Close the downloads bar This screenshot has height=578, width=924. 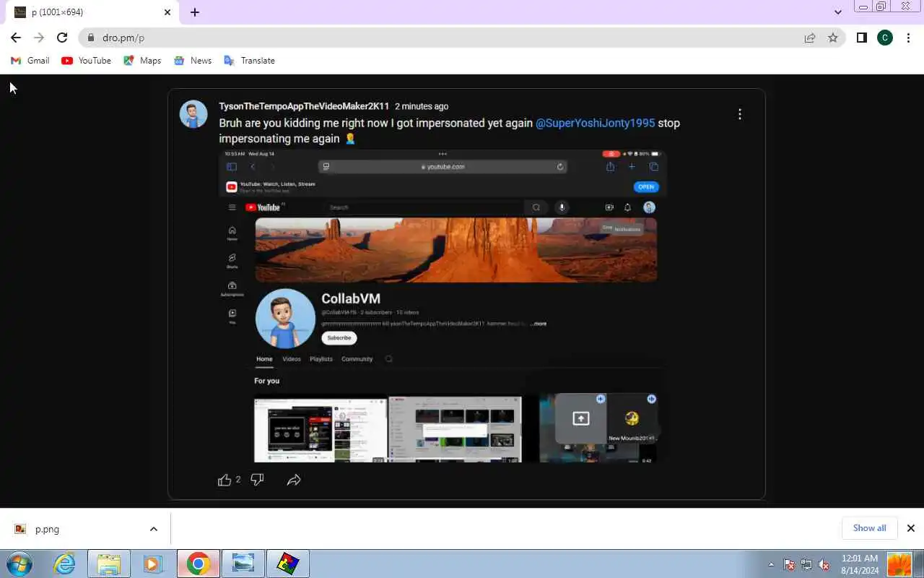point(911,528)
